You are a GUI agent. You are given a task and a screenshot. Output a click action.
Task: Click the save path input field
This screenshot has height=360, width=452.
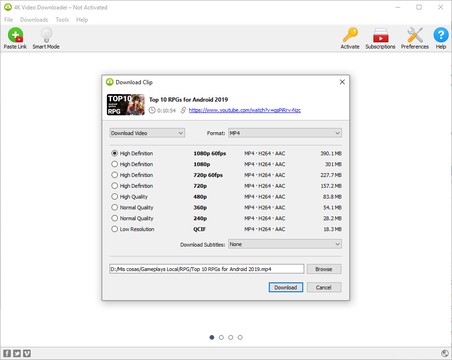click(x=207, y=269)
